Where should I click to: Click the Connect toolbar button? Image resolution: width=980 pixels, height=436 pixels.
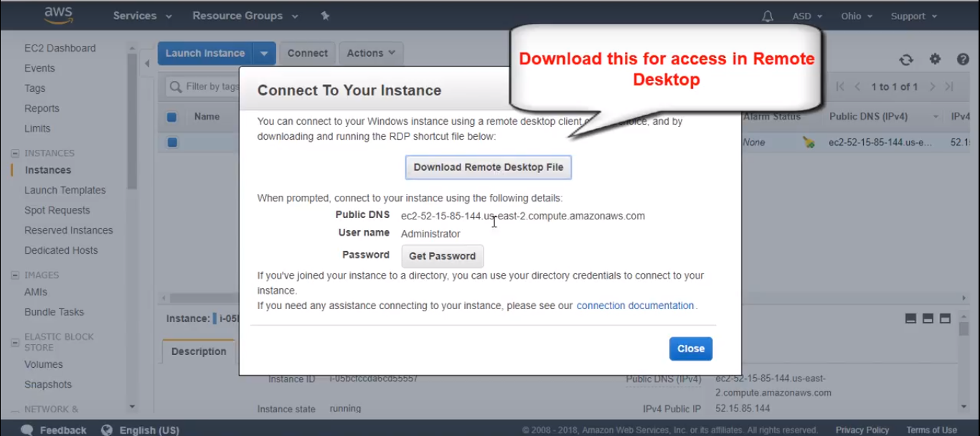308,53
